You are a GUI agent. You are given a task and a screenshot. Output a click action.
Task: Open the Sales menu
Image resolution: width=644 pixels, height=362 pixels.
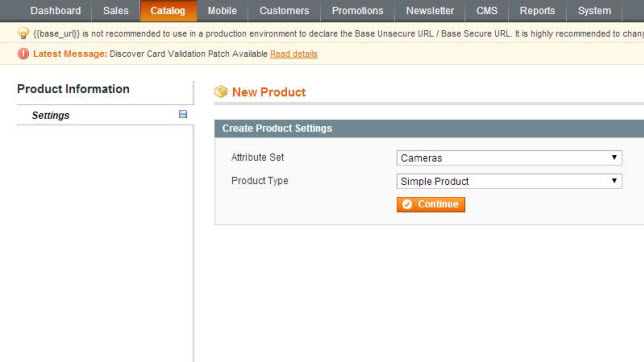(x=116, y=11)
